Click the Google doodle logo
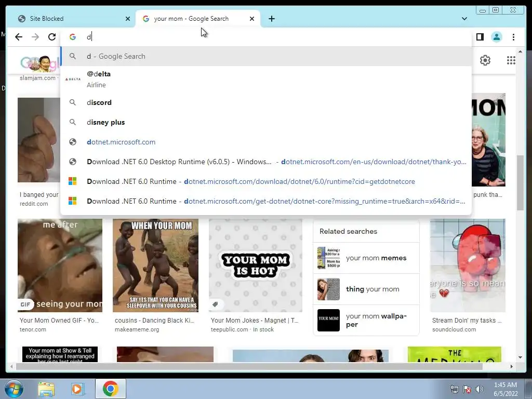This screenshot has width=532, height=399. coord(40,63)
